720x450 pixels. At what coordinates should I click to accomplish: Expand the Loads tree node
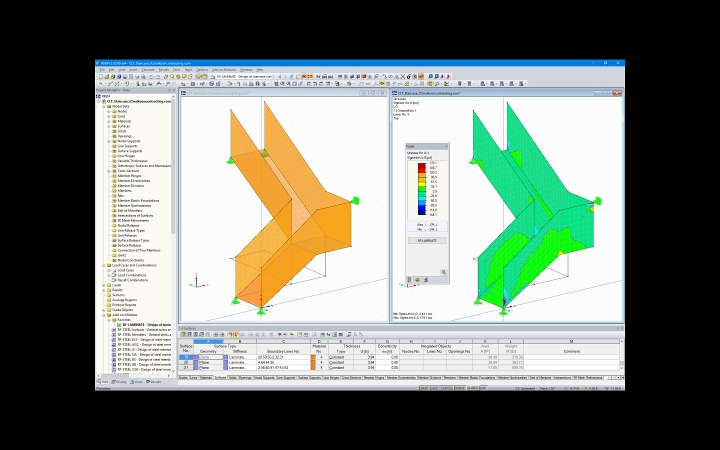pos(104,285)
